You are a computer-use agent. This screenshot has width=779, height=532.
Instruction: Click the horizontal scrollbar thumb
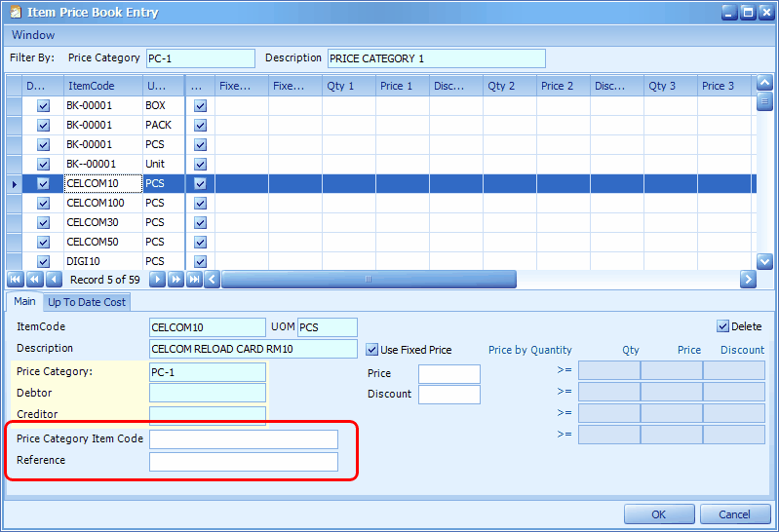[x=369, y=280]
